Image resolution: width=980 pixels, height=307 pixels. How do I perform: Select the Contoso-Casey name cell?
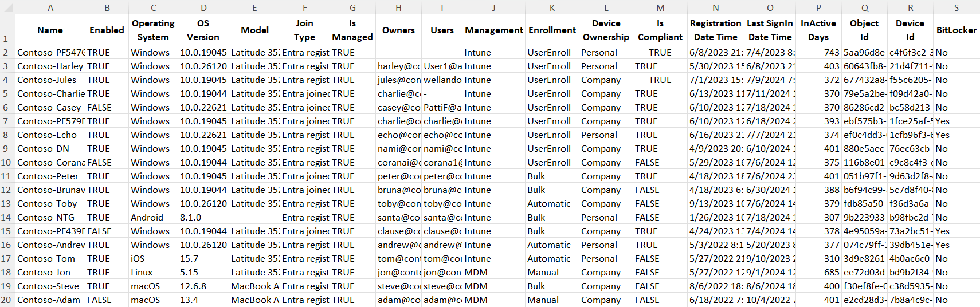pyautogui.click(x=50, y=107)
